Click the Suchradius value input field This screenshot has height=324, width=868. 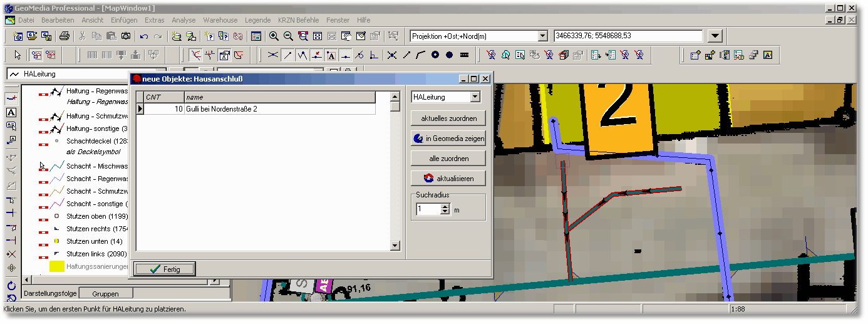click(428, 209)
